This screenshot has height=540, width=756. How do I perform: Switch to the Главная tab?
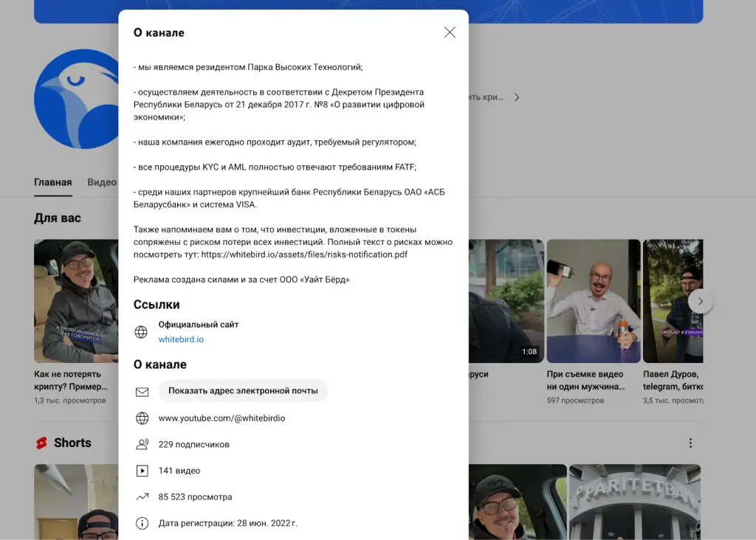click(52, 182)
